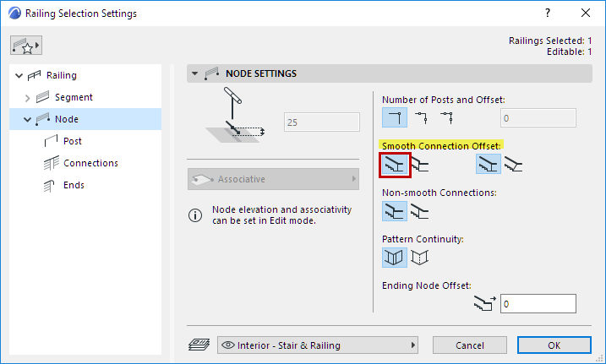This screenshot has height=364, width=606.
Task: Pick second Smooth Connection Offset icon
Action: (x=420, y=165)
